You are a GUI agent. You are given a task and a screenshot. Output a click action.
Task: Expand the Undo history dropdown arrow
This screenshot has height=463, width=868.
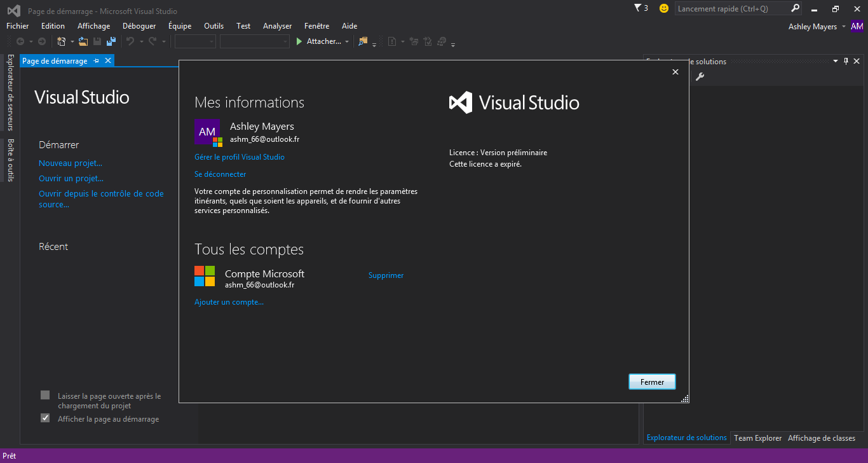pyautogui.click(x=140, y=42)
